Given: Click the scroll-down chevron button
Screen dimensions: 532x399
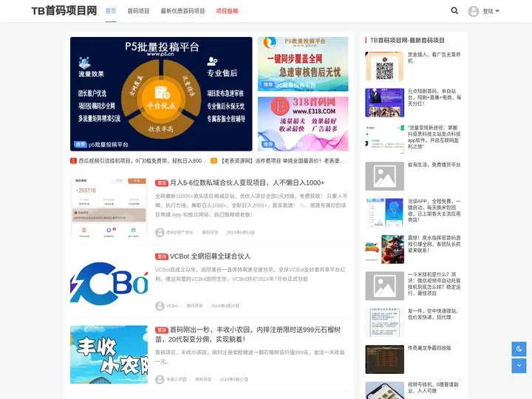Looking at the screenshot, I should [519, 366].
